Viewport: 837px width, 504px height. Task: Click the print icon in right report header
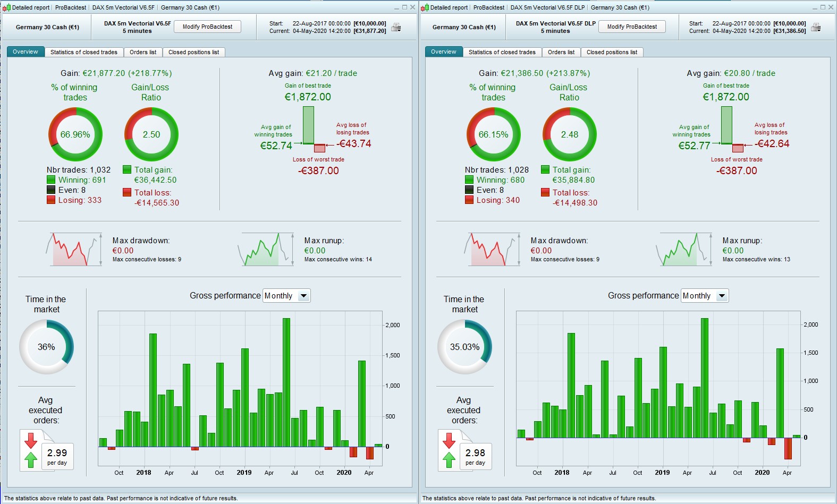click(816, 27)
